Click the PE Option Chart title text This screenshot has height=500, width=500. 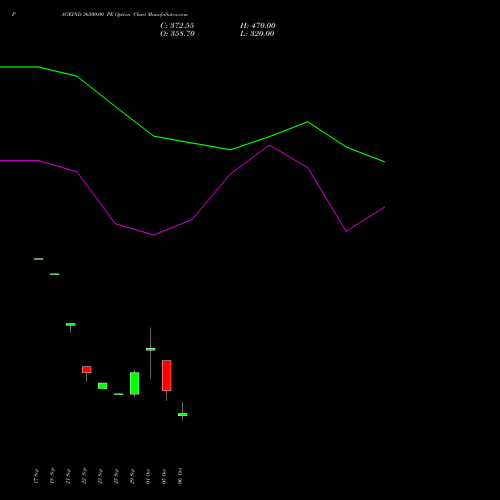125,15
